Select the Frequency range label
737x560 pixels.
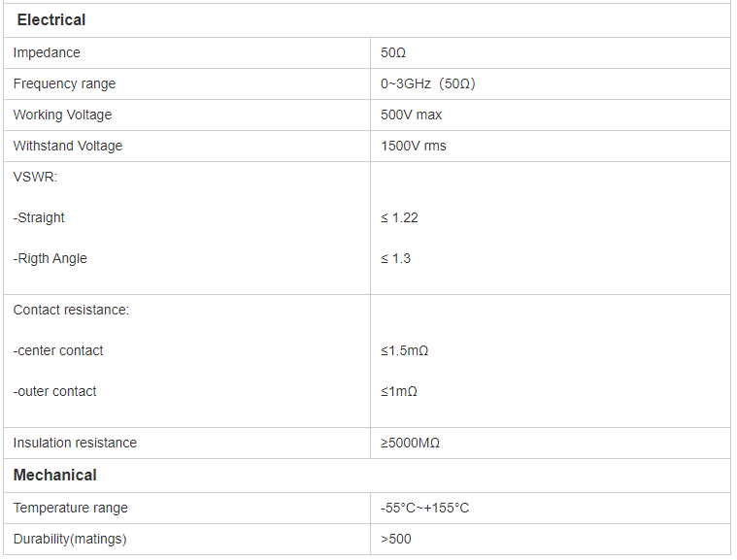tap(64, 83)
